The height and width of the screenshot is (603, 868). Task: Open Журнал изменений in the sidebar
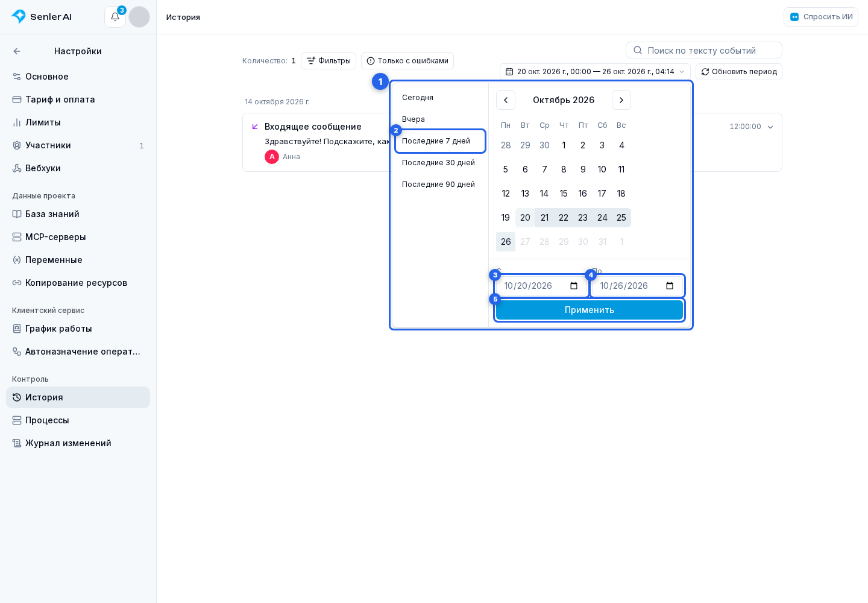78,443
